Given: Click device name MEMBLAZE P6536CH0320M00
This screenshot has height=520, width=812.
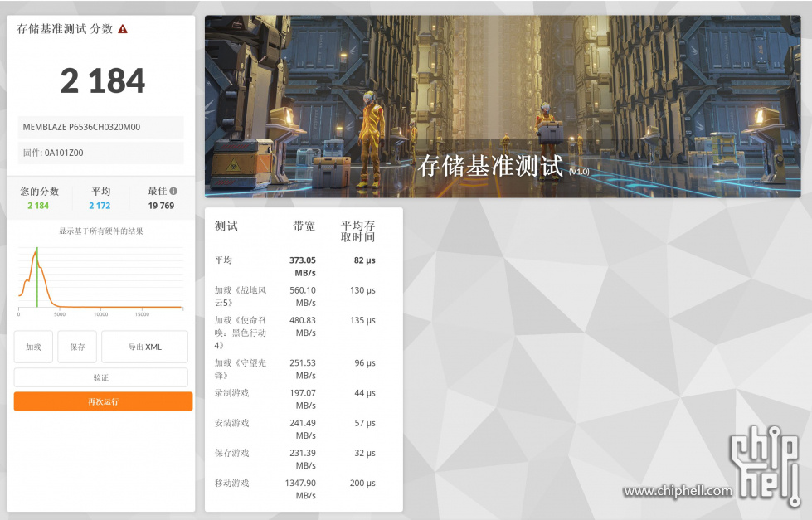Looking at the screenshot, I should tap(101, 127).
